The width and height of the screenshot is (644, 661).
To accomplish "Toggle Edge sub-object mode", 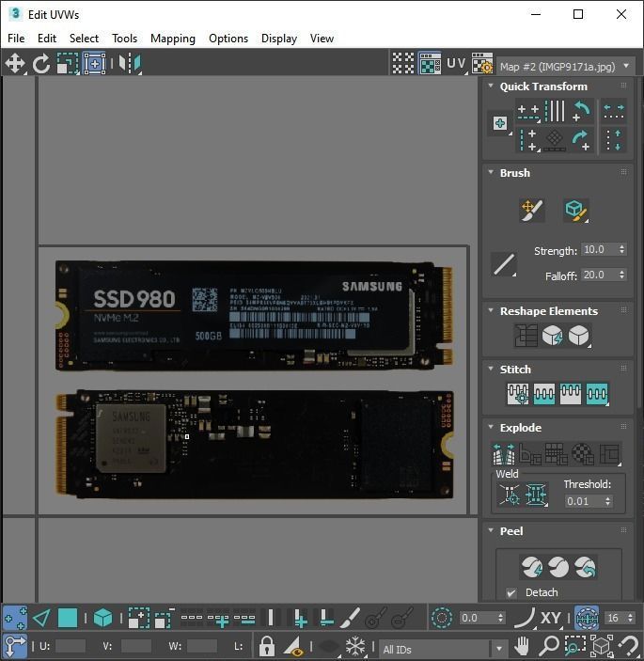I will pyautogui.click(x=41, y=618).
